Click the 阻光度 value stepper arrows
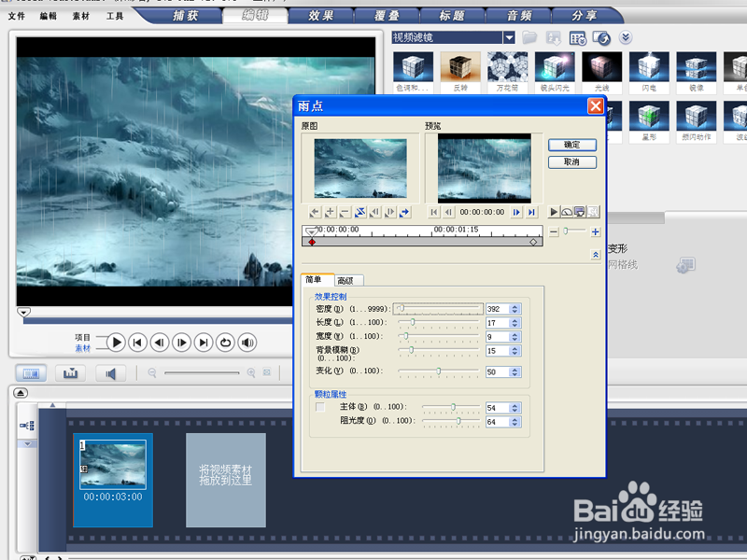This screenshot has width=747, height=560. click(514, 422)
